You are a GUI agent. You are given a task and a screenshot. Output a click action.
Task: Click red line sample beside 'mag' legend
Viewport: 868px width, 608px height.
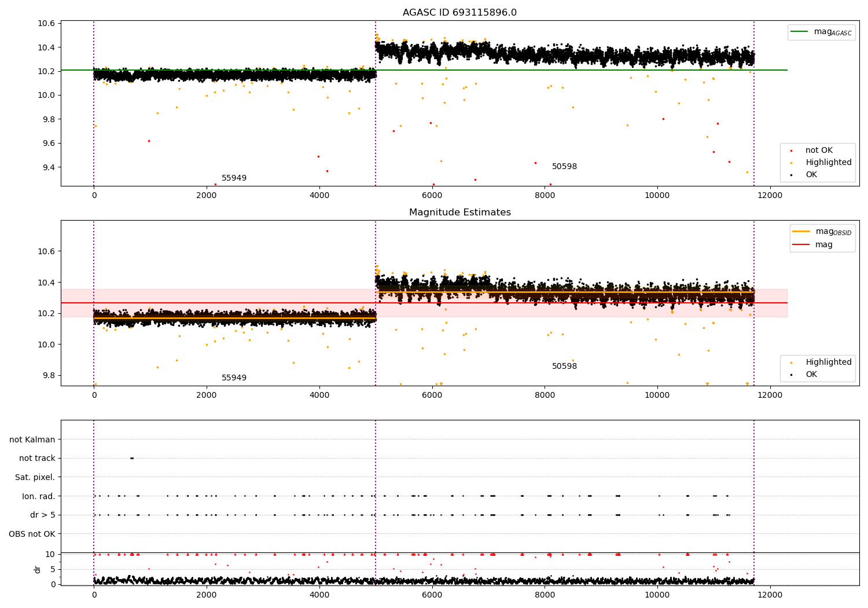[x=801, y=245]
